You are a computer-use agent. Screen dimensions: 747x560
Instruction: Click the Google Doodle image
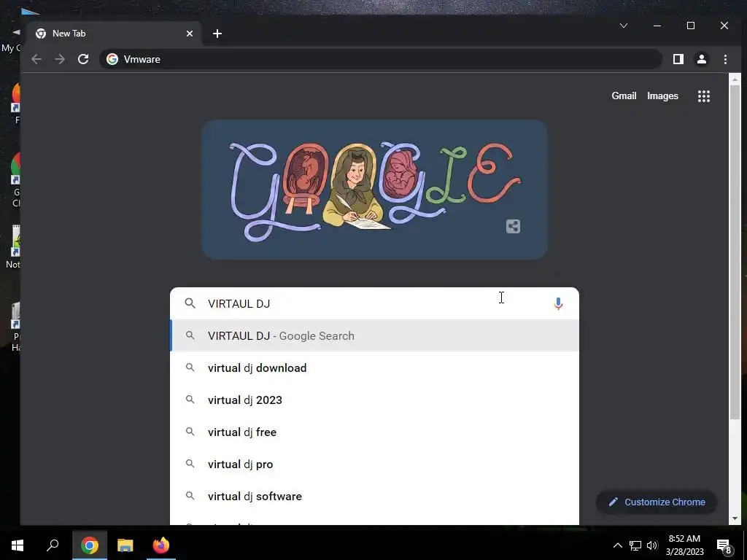(374, 190)
